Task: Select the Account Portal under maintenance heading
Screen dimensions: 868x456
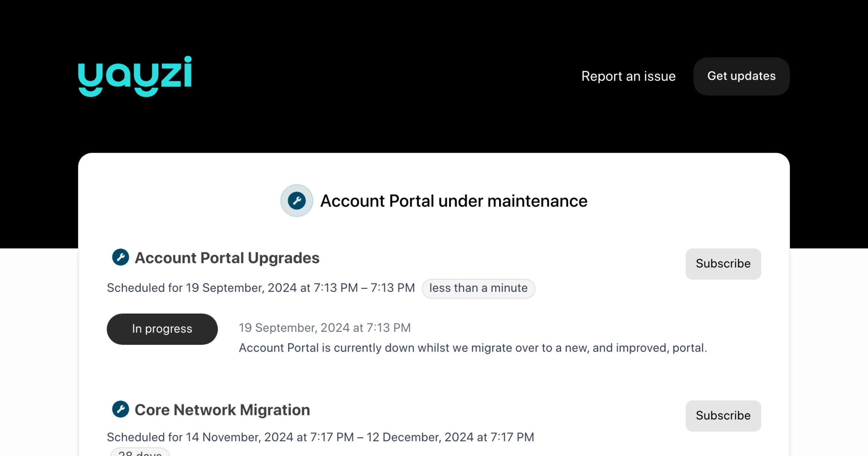Action: point(454,201)
